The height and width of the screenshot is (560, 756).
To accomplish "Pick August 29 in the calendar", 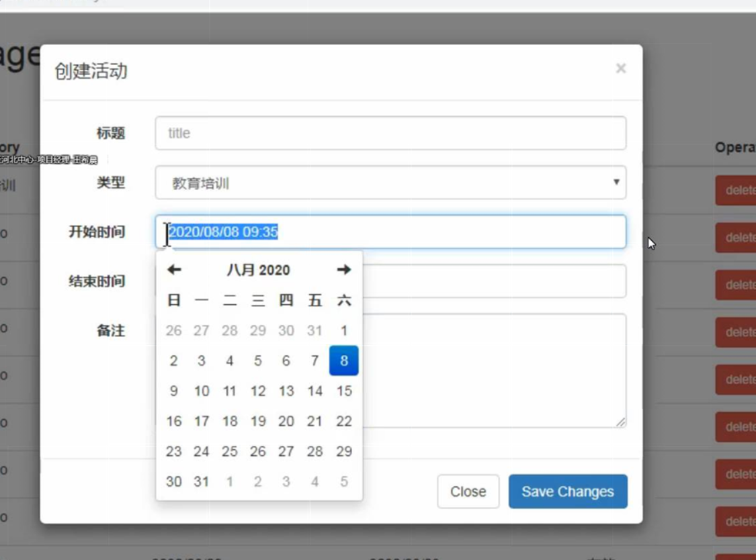I will click(344, 451).
